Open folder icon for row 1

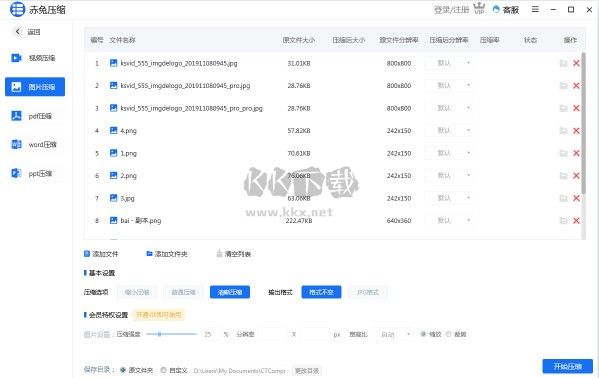[563, 63]
